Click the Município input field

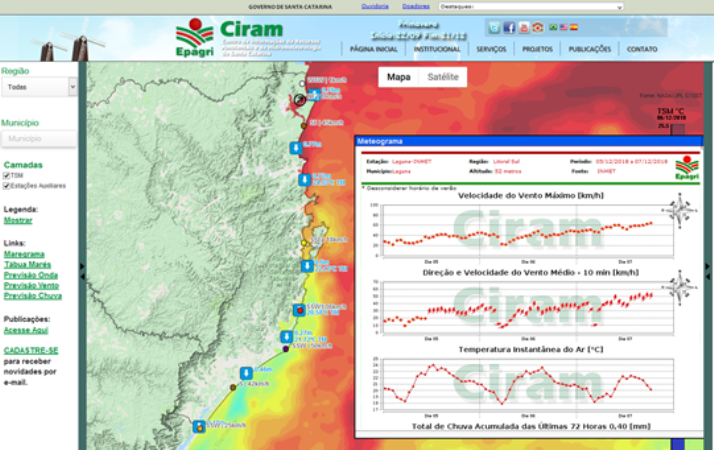click(39, 139)
